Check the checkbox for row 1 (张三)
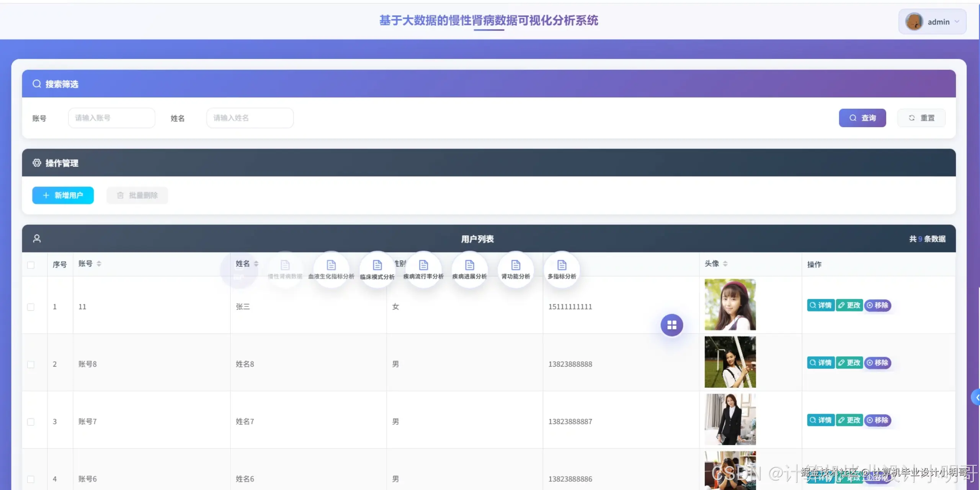The width and height of the screenshot is (980, 490). [x=31, y=307]
